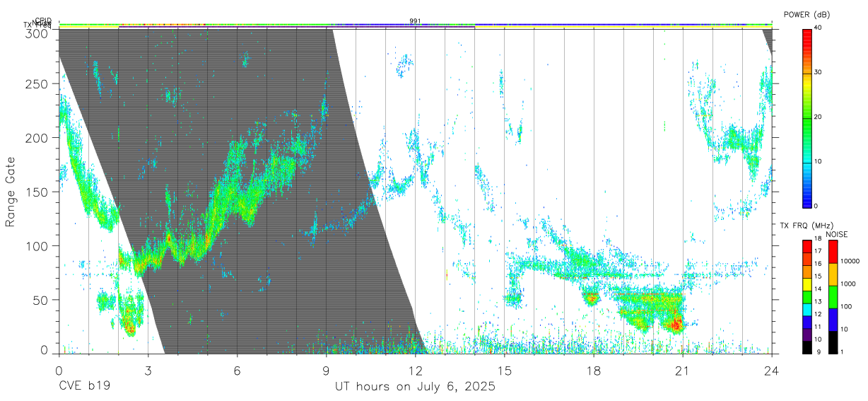Click the 10000 noise legend label
This screenshot has height=401, width=868.
[852, 261]
